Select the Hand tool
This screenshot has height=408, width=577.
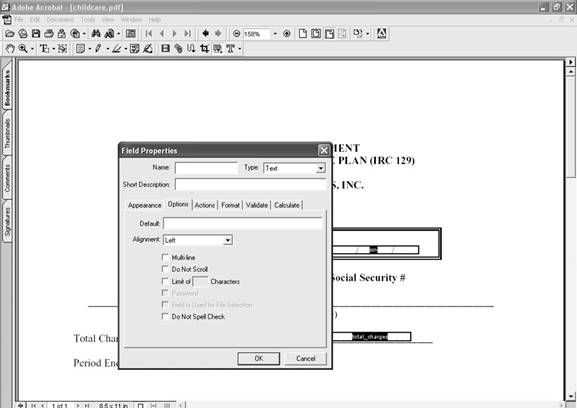pos(10,49)
